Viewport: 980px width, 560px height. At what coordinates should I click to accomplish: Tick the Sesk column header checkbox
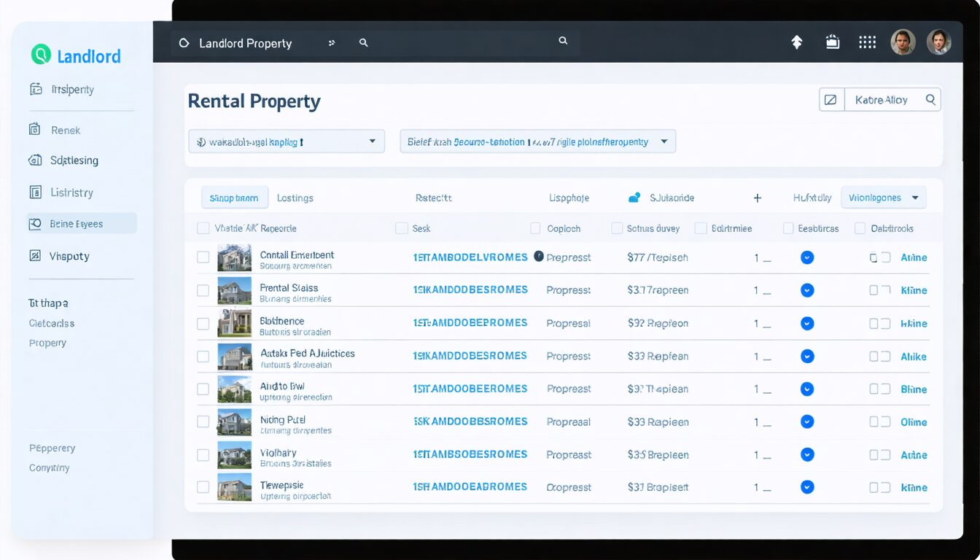[401, 228]
